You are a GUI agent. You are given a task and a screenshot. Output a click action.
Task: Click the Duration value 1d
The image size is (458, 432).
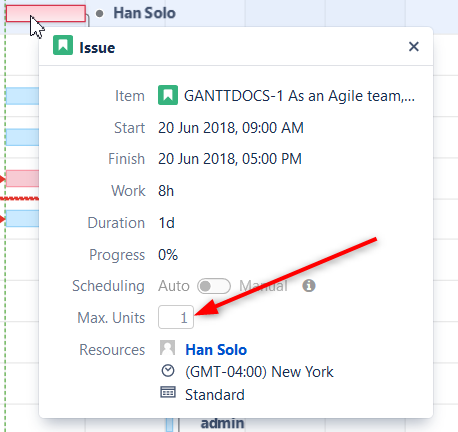click(x=166, y=223)
